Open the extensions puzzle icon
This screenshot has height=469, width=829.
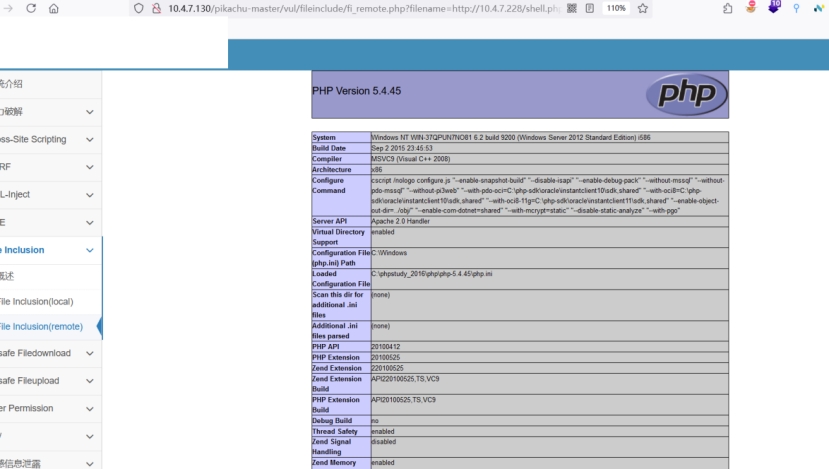click(x=728, y=8)
